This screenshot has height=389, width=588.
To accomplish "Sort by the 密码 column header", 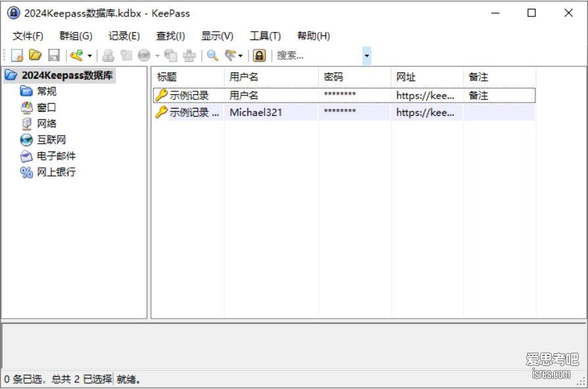I will tap(355, 77).
